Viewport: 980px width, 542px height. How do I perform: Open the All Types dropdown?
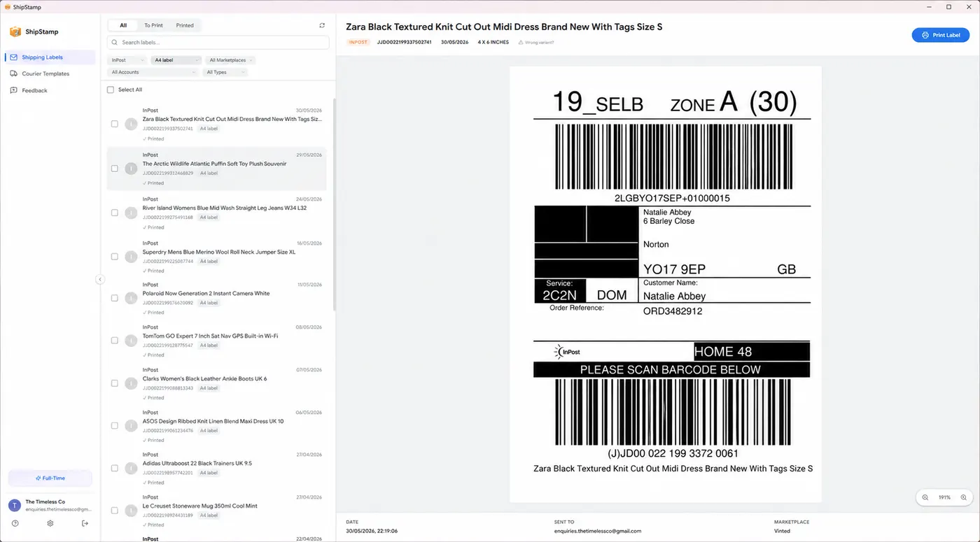(x=225, y=72)
